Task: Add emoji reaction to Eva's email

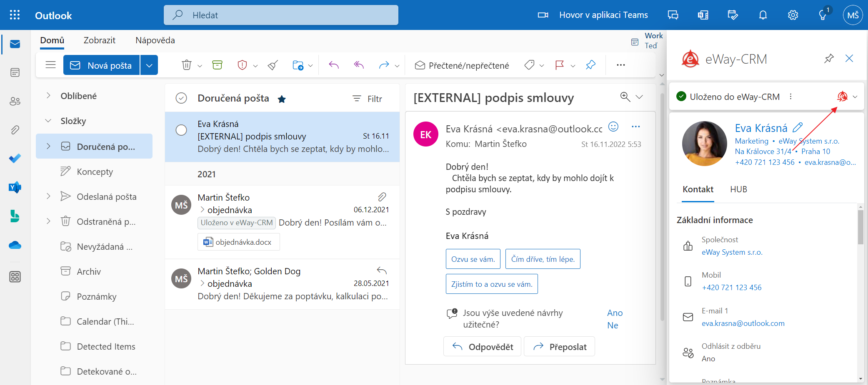Action: coord(613,127)
